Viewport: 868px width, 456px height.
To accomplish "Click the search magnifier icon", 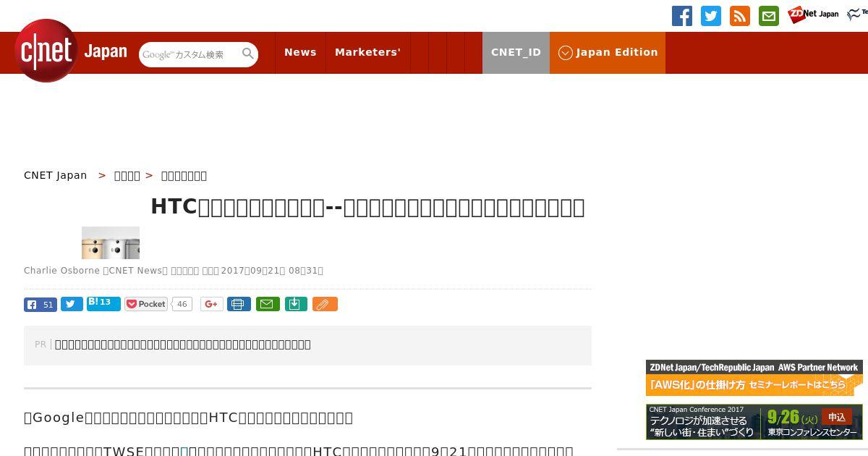I will [x=248, y=54].
